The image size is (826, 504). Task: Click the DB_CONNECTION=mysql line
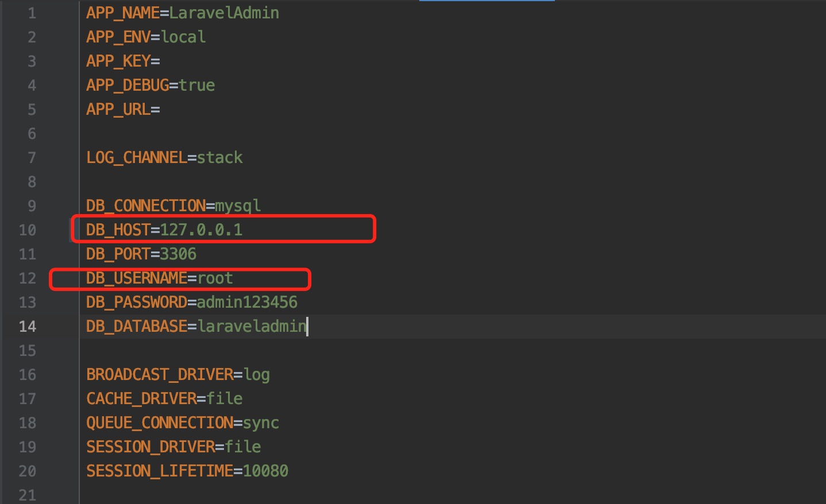[173, 206]
